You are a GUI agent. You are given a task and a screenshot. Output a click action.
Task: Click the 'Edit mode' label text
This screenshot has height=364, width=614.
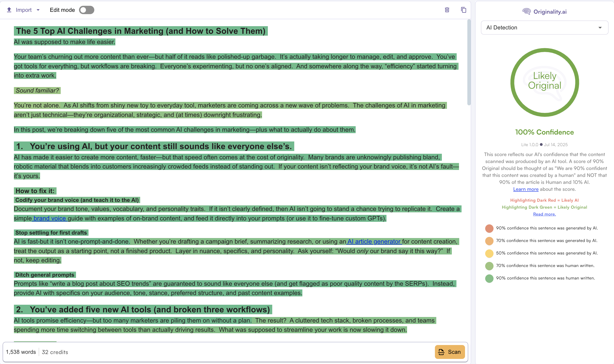point(62,10)
